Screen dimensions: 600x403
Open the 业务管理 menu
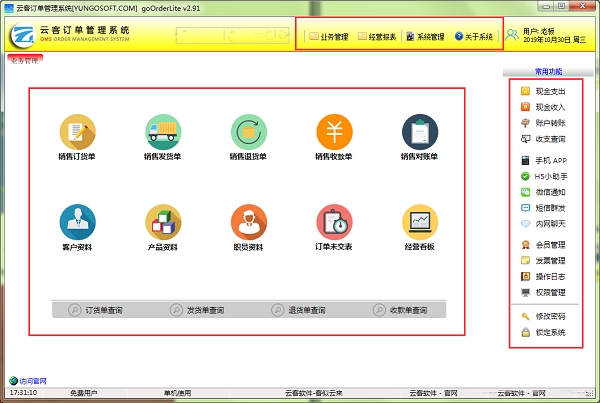point(329,37)
